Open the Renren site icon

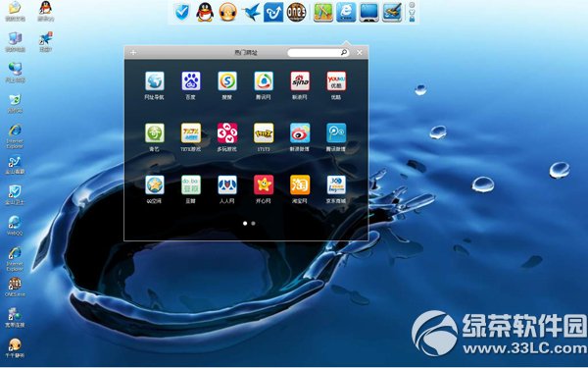click(227, 184)
